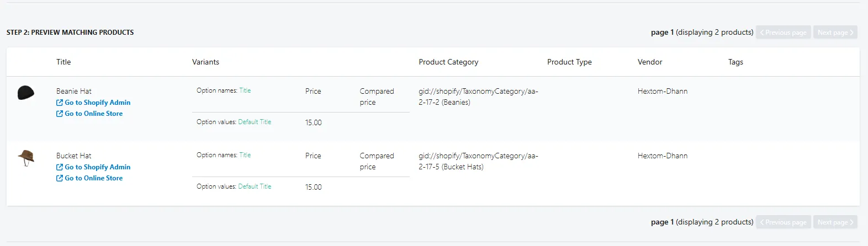Click external-link icon beside Bucket Hat Shopify Admin
Image resolution: width=868 pixels, height=246 pixels.
(60, 167)
